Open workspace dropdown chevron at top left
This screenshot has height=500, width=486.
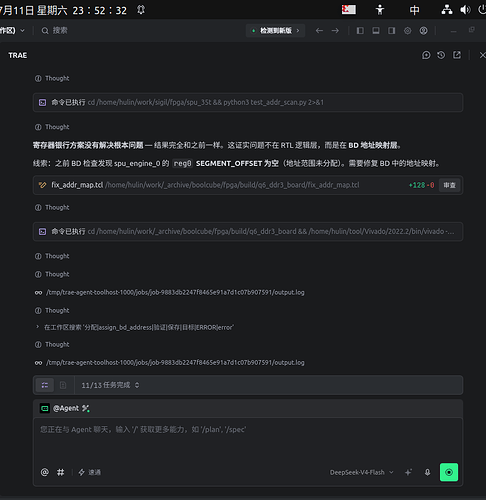(x=22, y=31)
